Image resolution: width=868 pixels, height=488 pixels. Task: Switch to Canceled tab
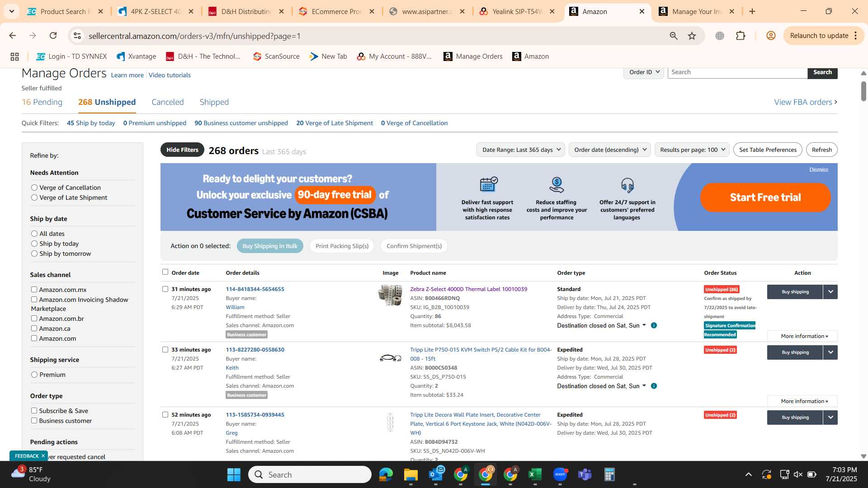coord(168,102)
